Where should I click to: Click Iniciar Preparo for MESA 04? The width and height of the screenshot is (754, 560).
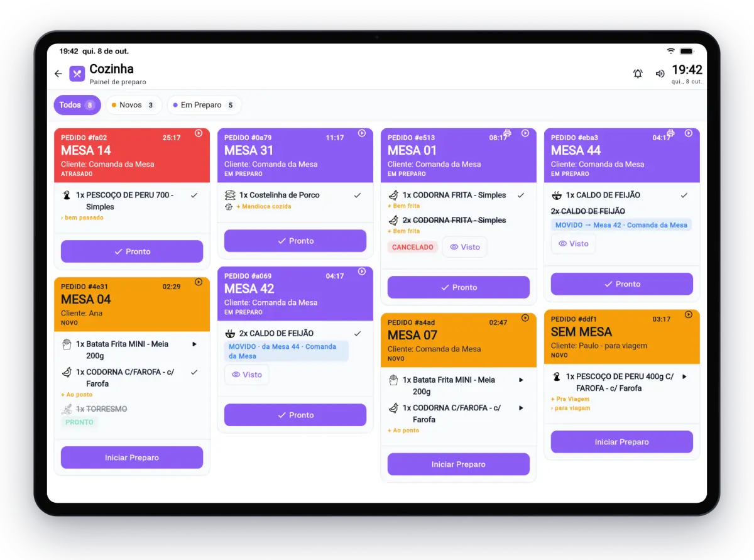point(132,458)
